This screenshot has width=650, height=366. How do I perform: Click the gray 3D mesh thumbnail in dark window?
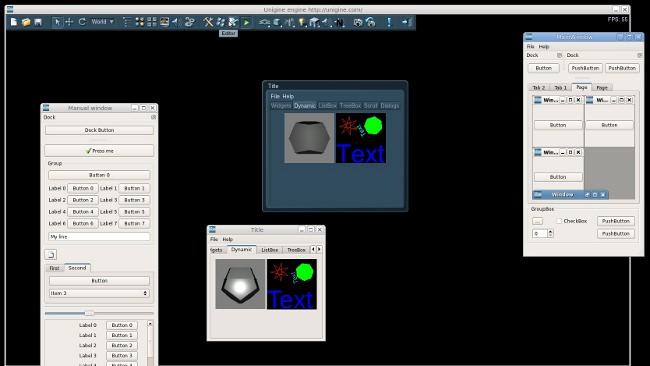pyautogui.click(x=309, y=138)
